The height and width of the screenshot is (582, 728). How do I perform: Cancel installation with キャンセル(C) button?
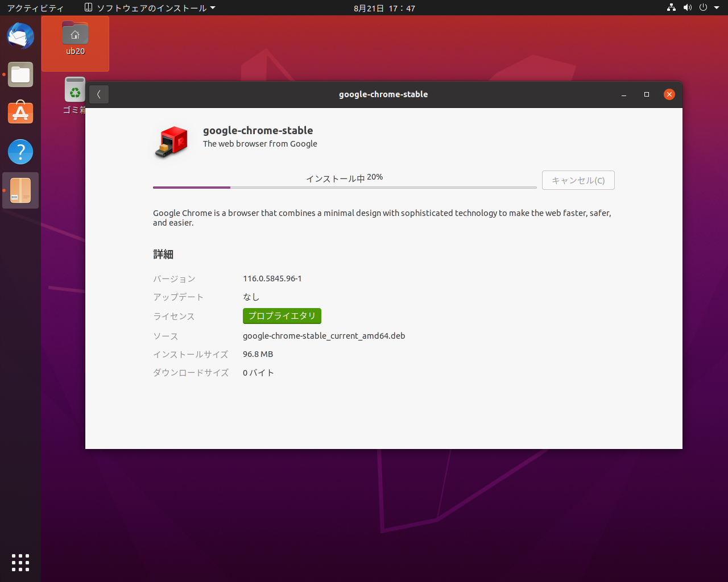(578, 180)
